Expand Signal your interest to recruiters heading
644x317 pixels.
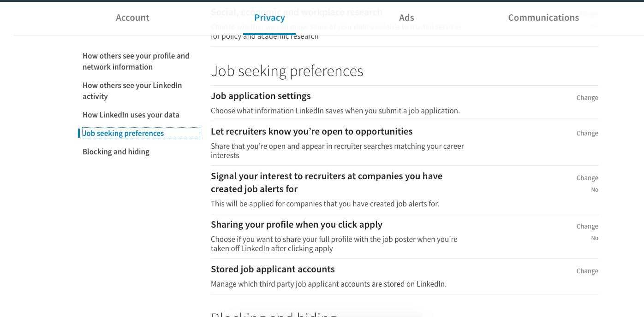[x=327, y=182]
